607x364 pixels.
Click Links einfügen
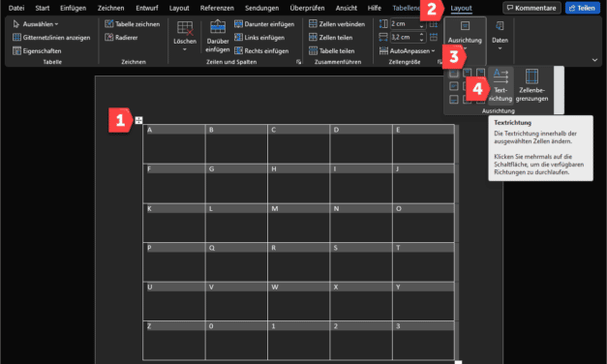click(259, 38)
